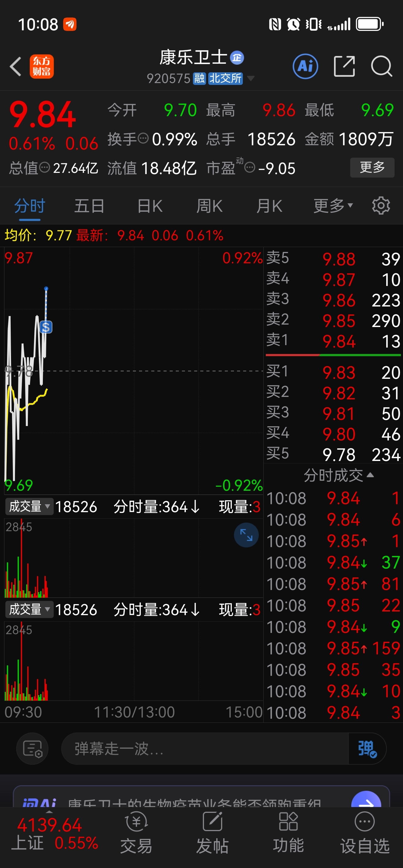The height and width of the screenshot is (868, 403).
Task: Expand the volume chart fullscreen icon
Action: coord(246,535)
